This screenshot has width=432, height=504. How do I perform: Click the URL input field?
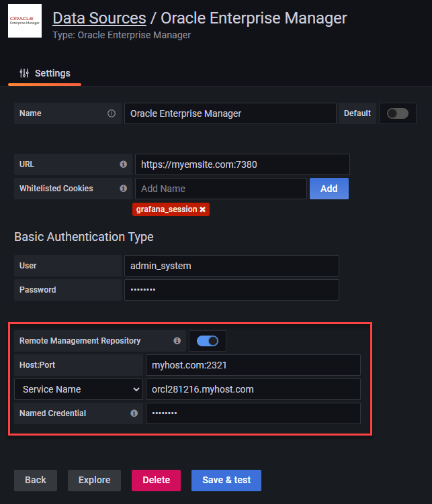[243, 164]
